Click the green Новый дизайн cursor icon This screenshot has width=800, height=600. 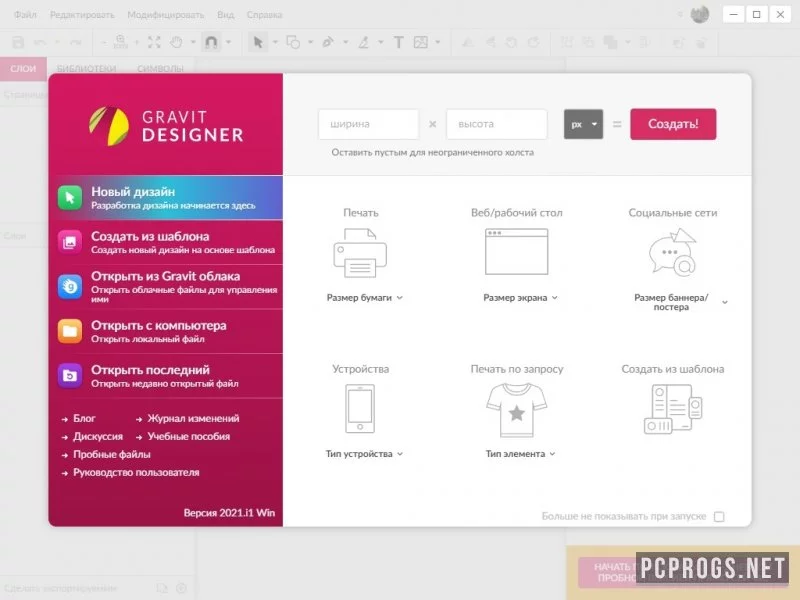(x=70, y=198)
